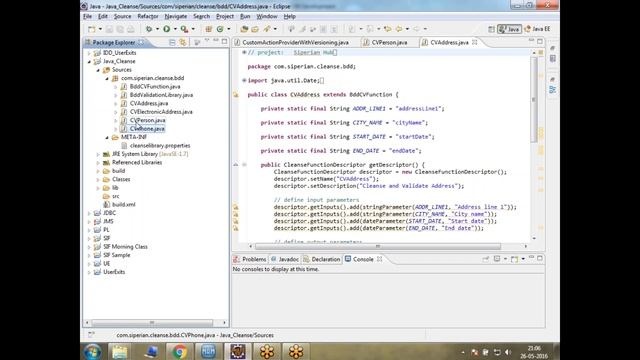Collapse the Sources folder

pyautogui.click(x=98, y=70)
